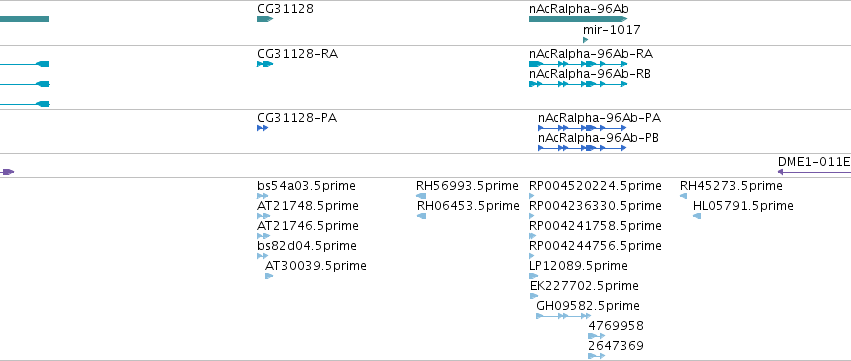Select the nAcRalpha-96Ab-PA protein feature
Image resolution: width=851 pixels, height=361 pixels.
point(582,128)
